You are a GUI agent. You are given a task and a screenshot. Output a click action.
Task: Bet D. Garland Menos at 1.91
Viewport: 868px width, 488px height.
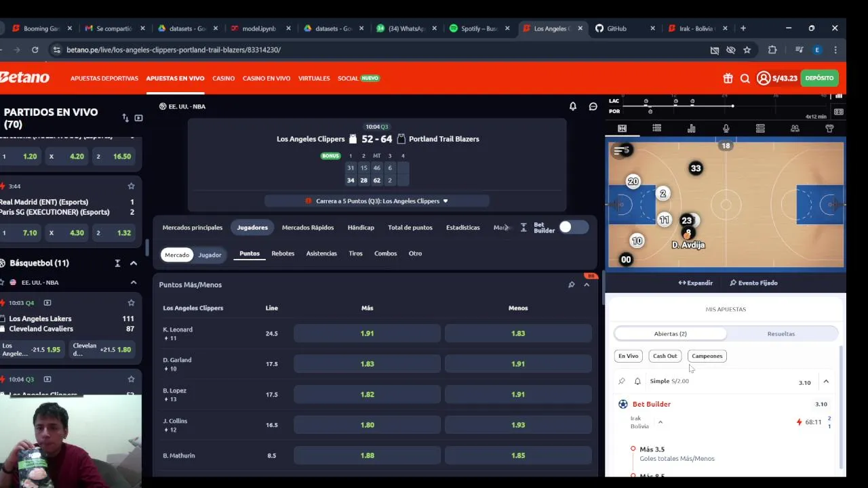coord(518,364)
